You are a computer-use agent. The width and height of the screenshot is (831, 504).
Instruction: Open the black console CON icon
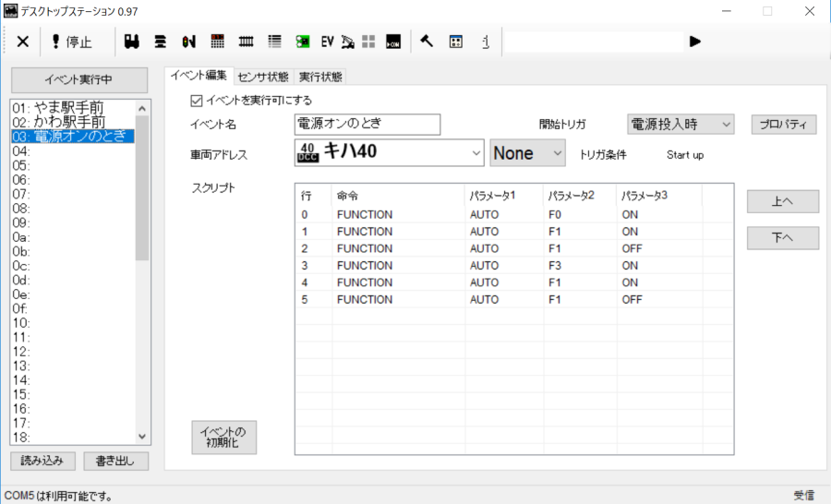click(x=393, y=42)
